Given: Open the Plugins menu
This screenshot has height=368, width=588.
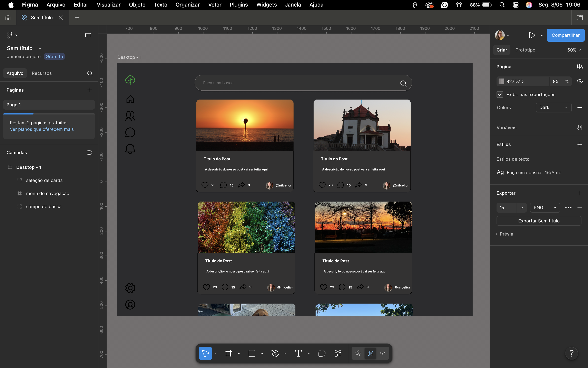Looking at the screenshot, I should [239, 5].
